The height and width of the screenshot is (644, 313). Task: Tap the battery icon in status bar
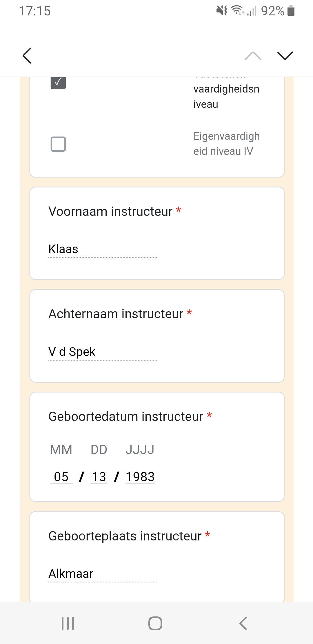point(291,11)
